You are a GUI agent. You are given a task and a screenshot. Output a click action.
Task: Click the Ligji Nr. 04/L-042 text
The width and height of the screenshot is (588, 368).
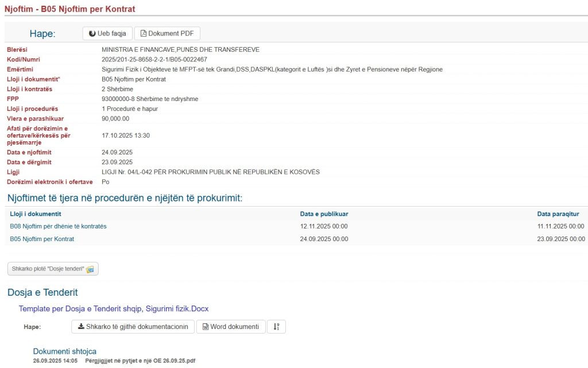tap(210, 172)
